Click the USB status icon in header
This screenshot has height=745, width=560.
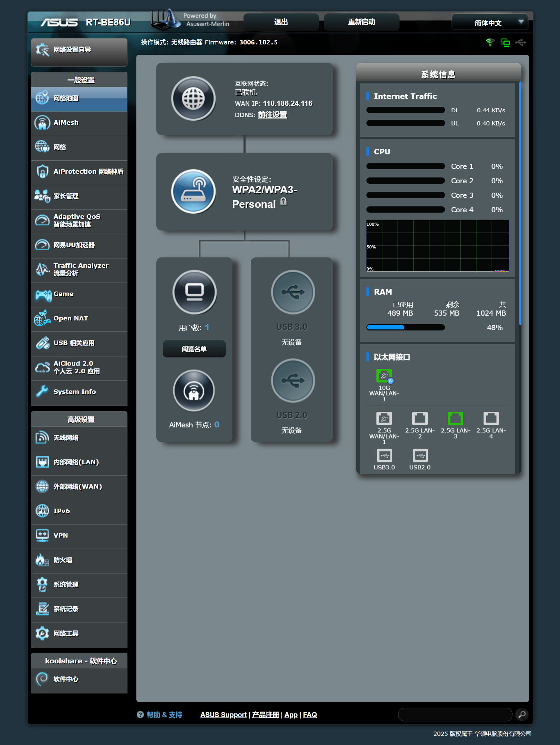coord(520,42)
